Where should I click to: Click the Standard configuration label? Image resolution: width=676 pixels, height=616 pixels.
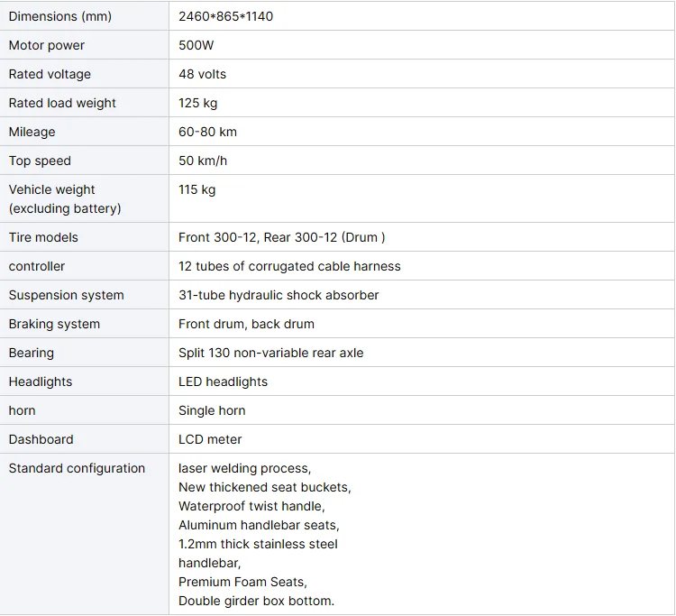(x=77, y=468)
